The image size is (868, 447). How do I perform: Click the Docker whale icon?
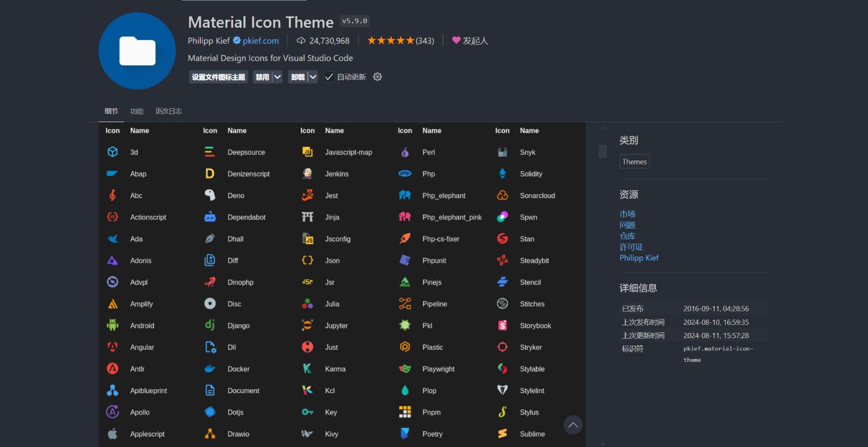tap(210, 369)
